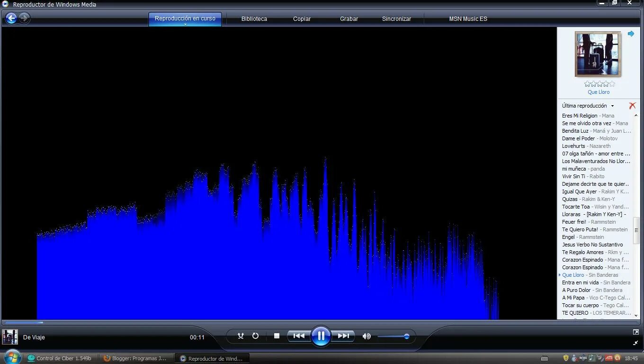Select Entra en mi vida track
This screenshot has height=364, width=644.
(597, 282)
